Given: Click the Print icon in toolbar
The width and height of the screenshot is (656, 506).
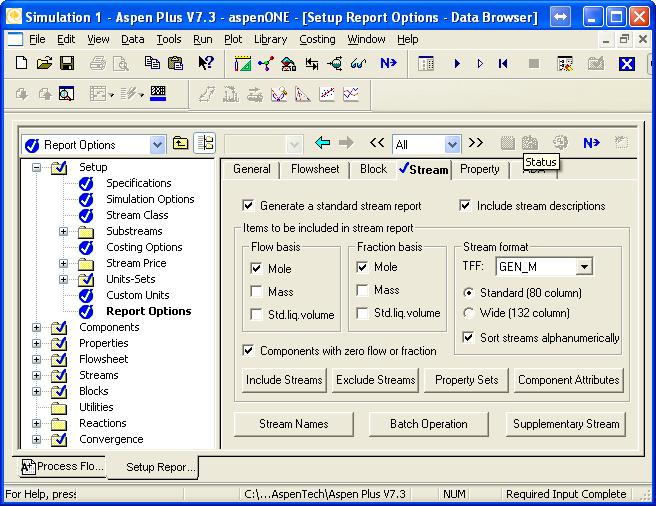Looking at the screenshot, I should [x=98, y=64].
